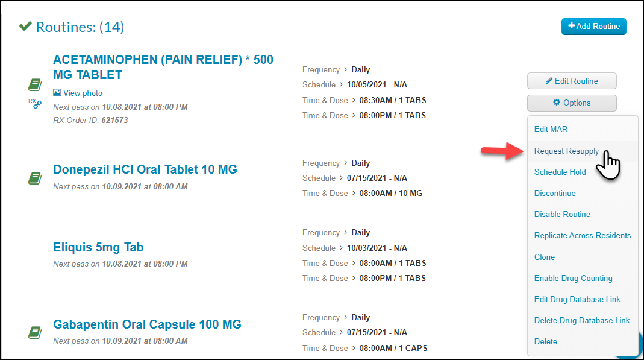
Task: Select Disable Routine menu option
Action: point(562,215)
